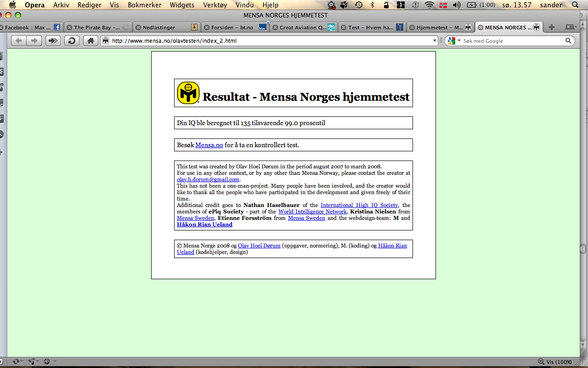Open the search engine dropdown beside the Google icon
Viewport: 588px width, 368px height.
click(x=459, y=41)
